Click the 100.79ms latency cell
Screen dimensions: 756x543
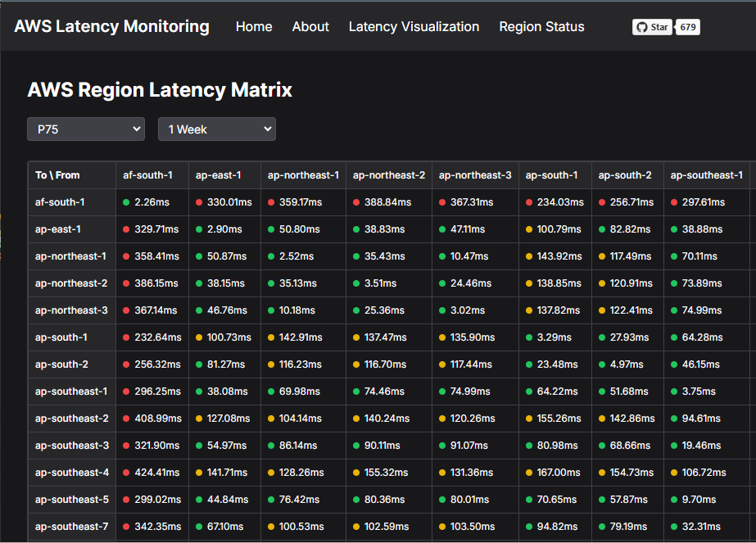click(555, 229)
